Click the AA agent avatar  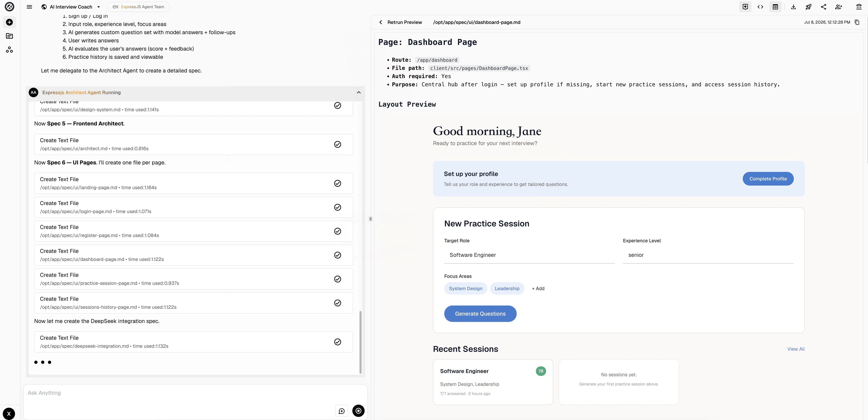pyautogui.click(x=33, y=92)
